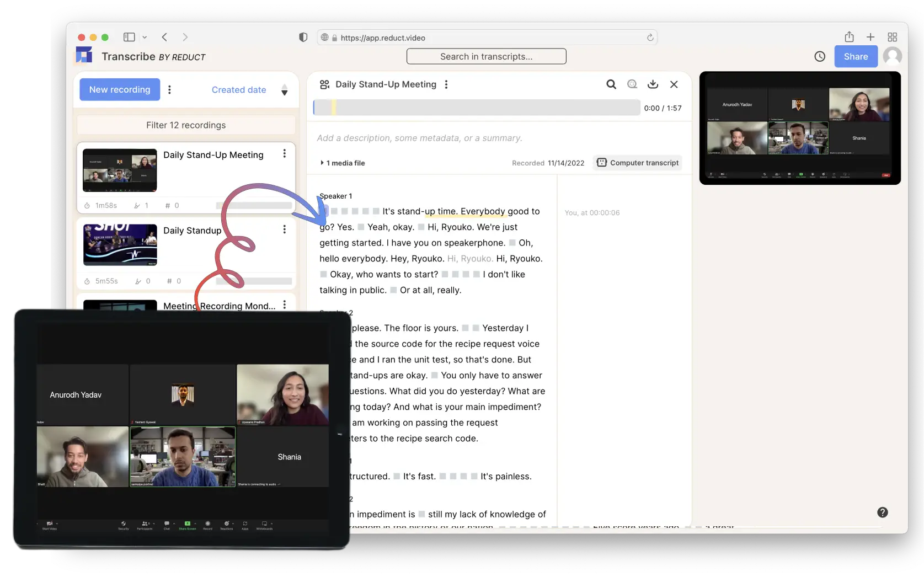Viewport: 924px width, 577px height.
Task: Click the Speaker 1 label
Action: 335,196
